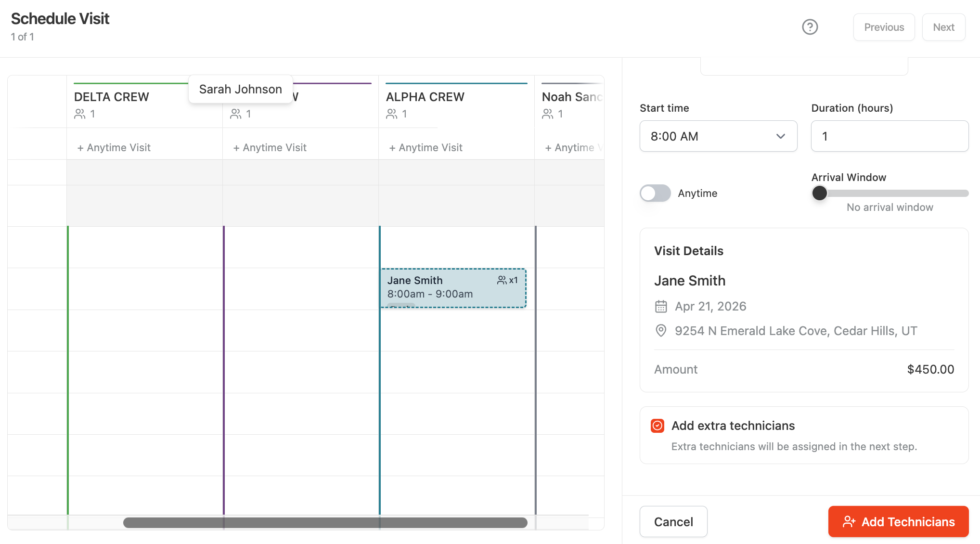
Task: Click the Previous button
Action: pos(884,27)
